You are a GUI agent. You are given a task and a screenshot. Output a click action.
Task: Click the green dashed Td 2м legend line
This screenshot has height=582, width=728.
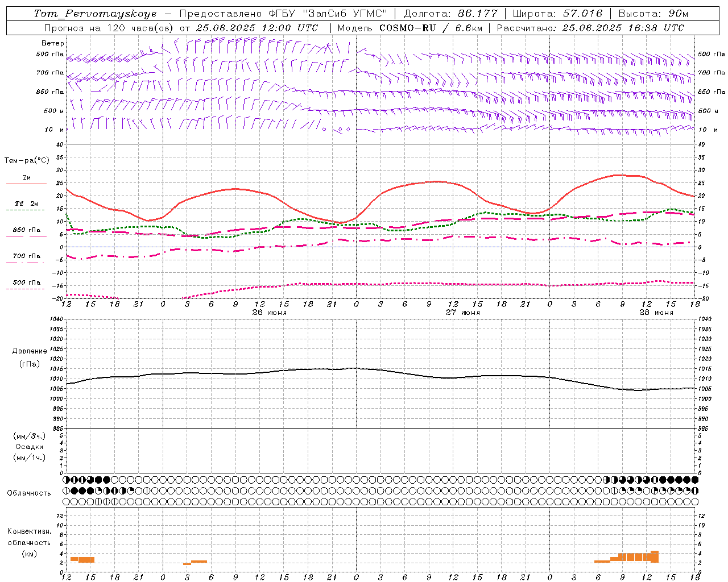click(x=25, y=210)
